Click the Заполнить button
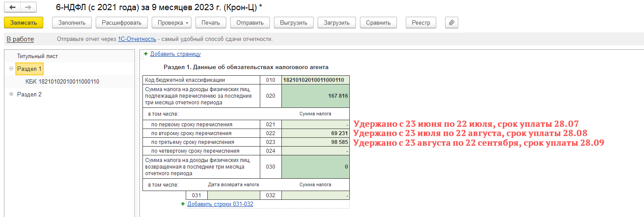This screenshot has width=644, height=217. point(72,22)
